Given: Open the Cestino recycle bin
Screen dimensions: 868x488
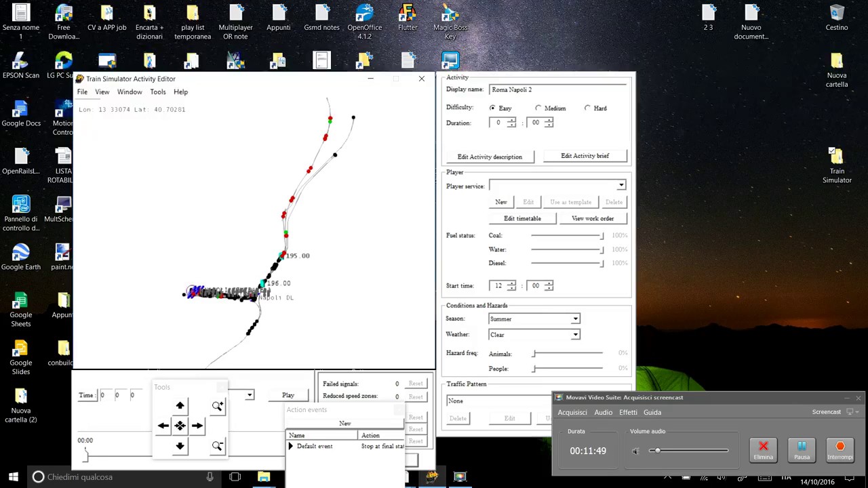Looking at the screenshot, I should [837, 18].
